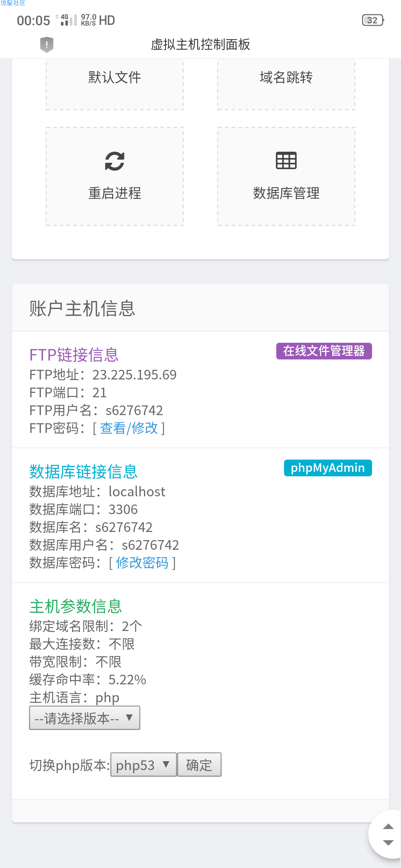401x868 pixels.
Task: Expand the 请选择版本 dropdown
Action: [85, 718]
